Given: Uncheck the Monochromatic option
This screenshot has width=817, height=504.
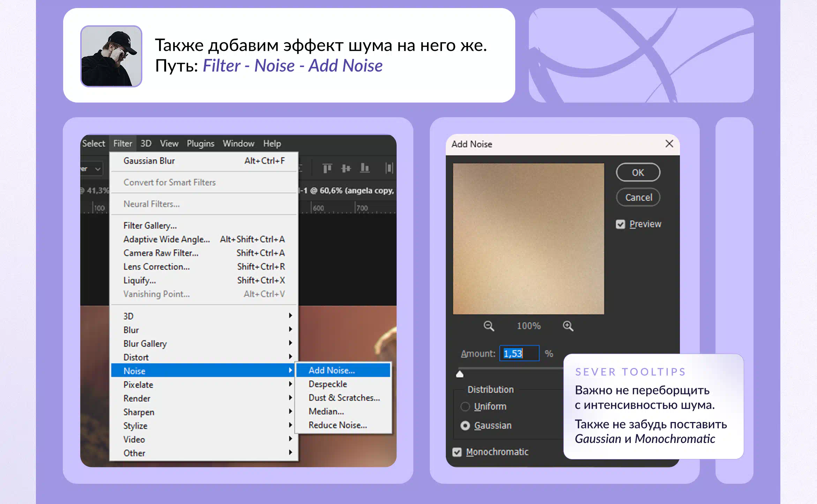Looking at the screenshot, I should pos(457,452).
